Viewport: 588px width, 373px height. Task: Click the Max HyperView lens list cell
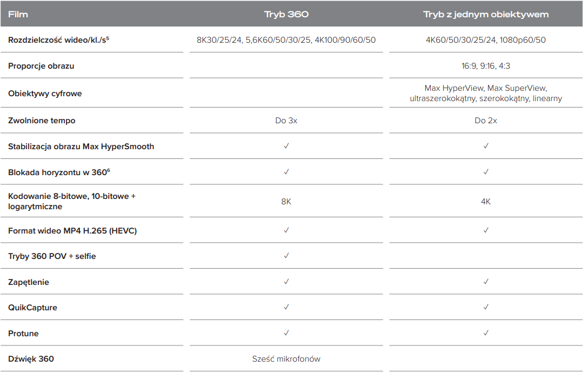point(486,93)
